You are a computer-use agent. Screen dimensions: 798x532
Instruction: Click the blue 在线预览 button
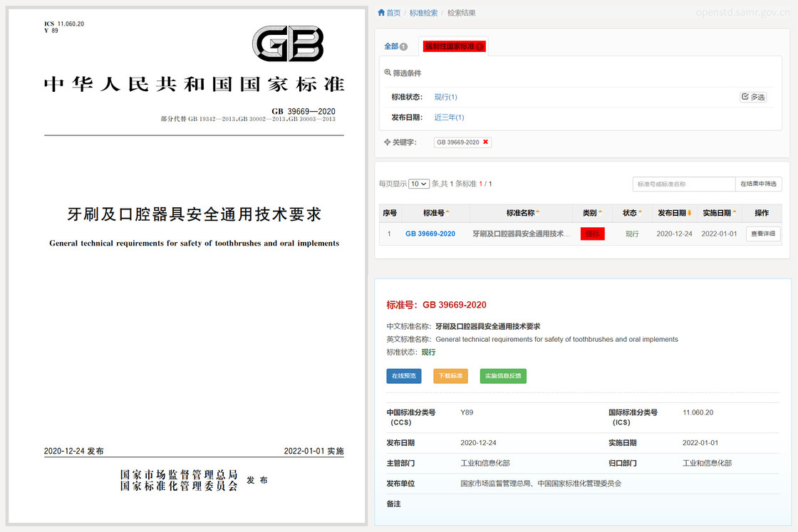(x=403, y=376)
